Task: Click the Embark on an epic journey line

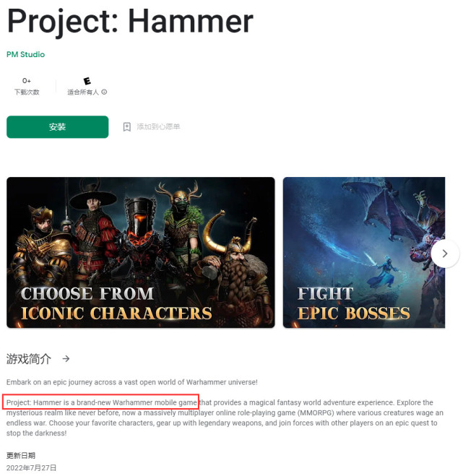Action: (131, 382)
